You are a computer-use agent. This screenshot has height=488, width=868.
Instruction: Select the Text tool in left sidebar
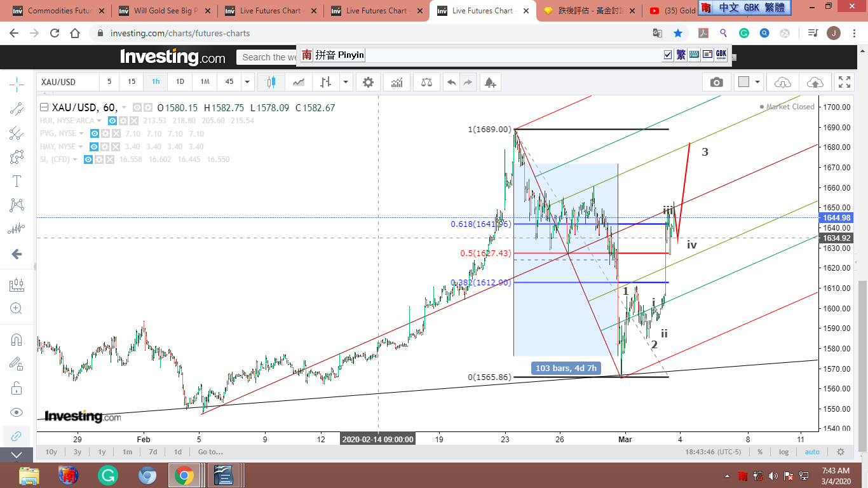click(17, 181)
